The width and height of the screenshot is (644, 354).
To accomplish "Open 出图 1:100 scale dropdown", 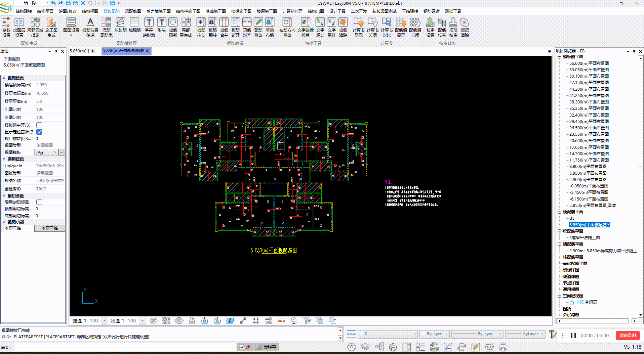I will [143, 321].
